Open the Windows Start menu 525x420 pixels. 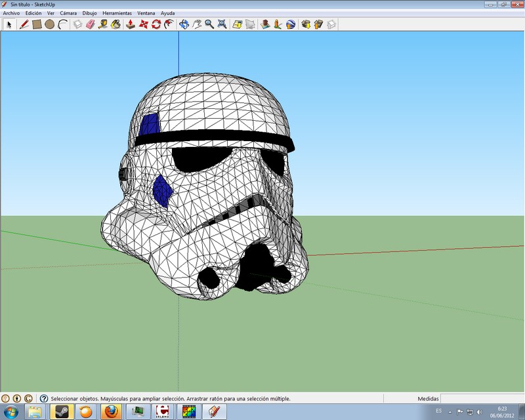pos(11,411)
